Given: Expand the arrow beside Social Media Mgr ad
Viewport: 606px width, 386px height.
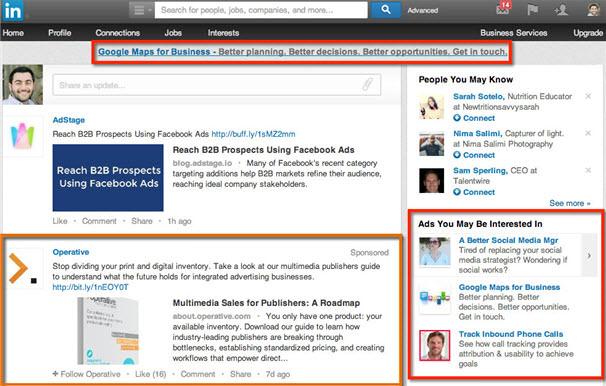Looking at the screenshot, I should 589,255.
